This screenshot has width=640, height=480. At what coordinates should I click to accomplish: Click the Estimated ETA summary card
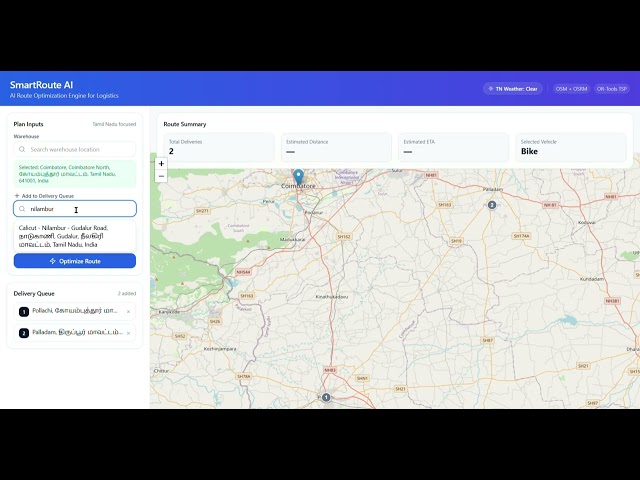[x=453, y=147]
